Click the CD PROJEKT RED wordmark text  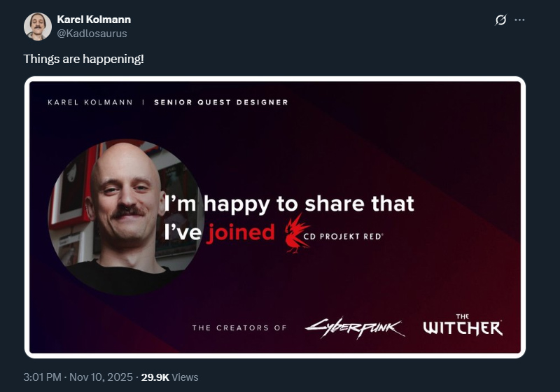click(x=343, y=237)
